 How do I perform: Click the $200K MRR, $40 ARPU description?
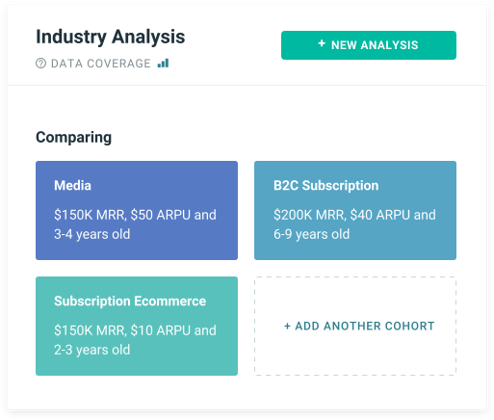coord(354,224)
